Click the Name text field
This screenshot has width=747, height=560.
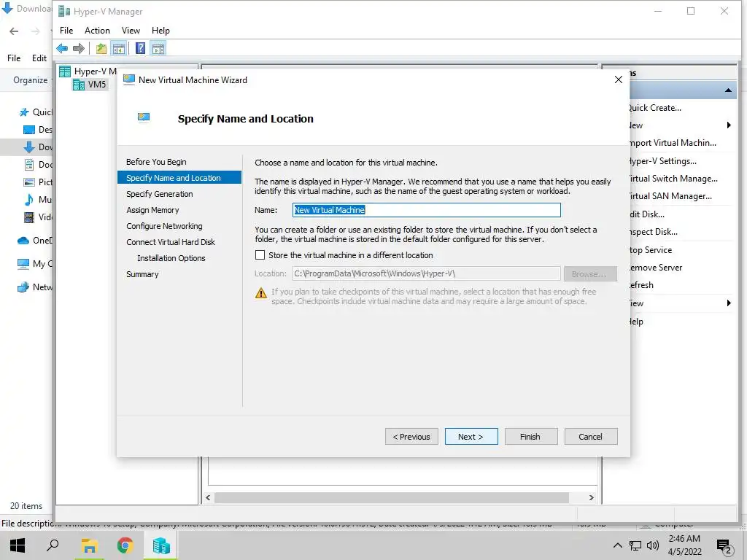coord(426,210)
